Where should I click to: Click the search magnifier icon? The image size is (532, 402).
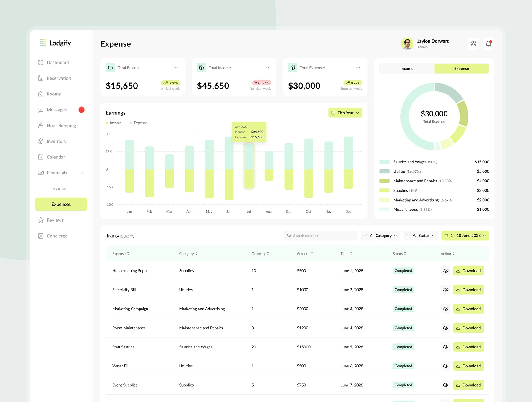(x=289, y=236)
